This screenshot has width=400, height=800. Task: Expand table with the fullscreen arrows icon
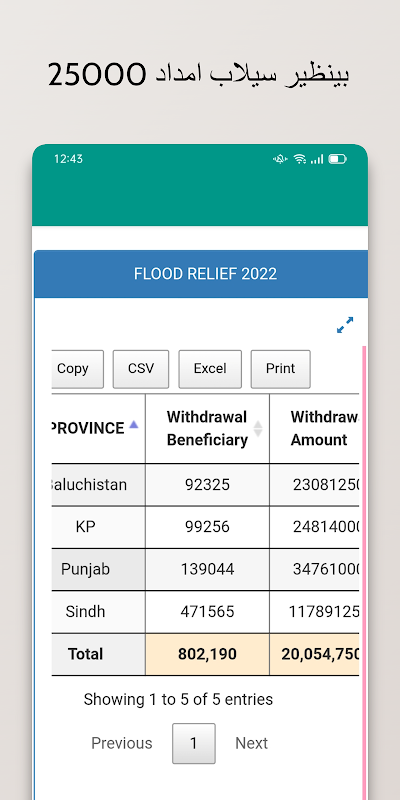click(345, 325)
